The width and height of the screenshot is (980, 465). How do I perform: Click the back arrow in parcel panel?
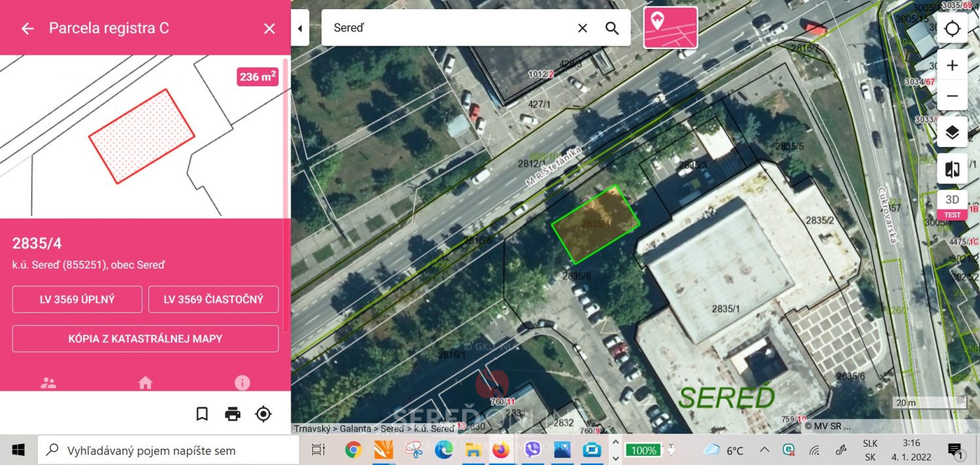point(27,28)
